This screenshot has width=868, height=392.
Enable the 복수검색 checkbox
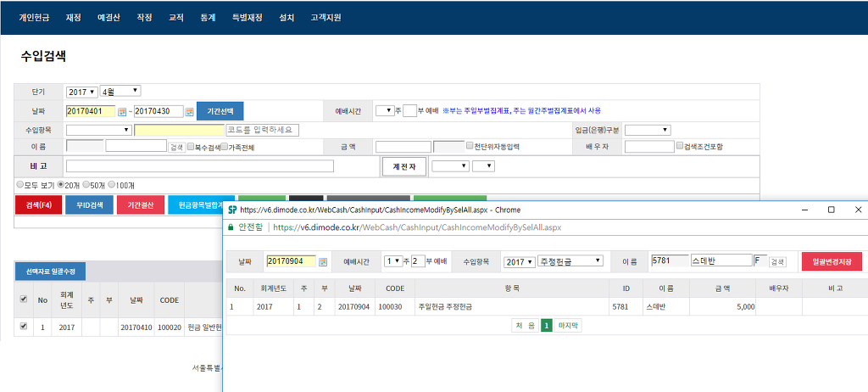pyautogui.click(x=191, y=147)
